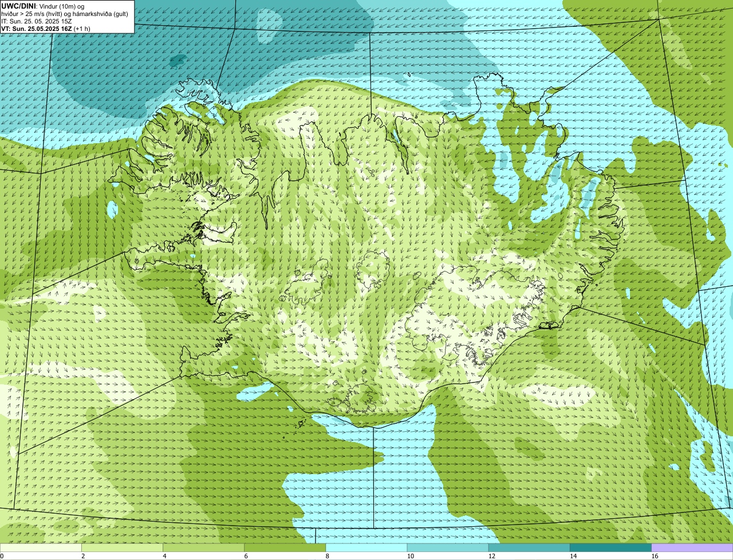Click the '0' label under the color scale
The height and width of the screenshot is (560, 733).
point(2,556)
